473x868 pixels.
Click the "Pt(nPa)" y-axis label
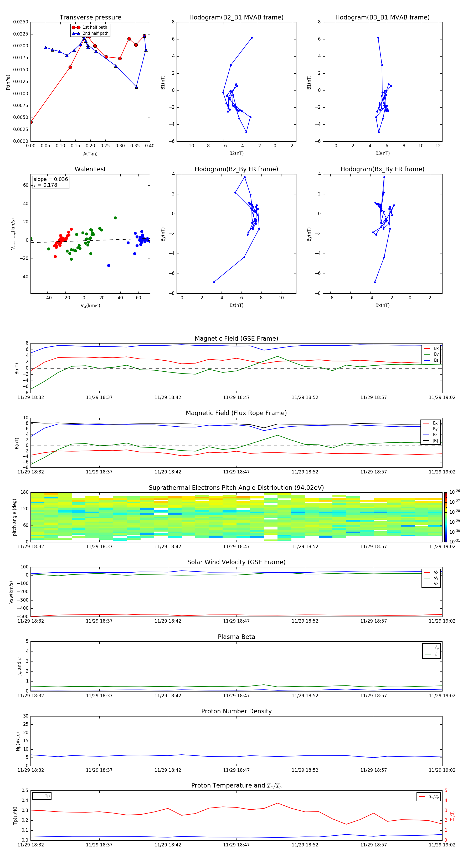(8, 82)
